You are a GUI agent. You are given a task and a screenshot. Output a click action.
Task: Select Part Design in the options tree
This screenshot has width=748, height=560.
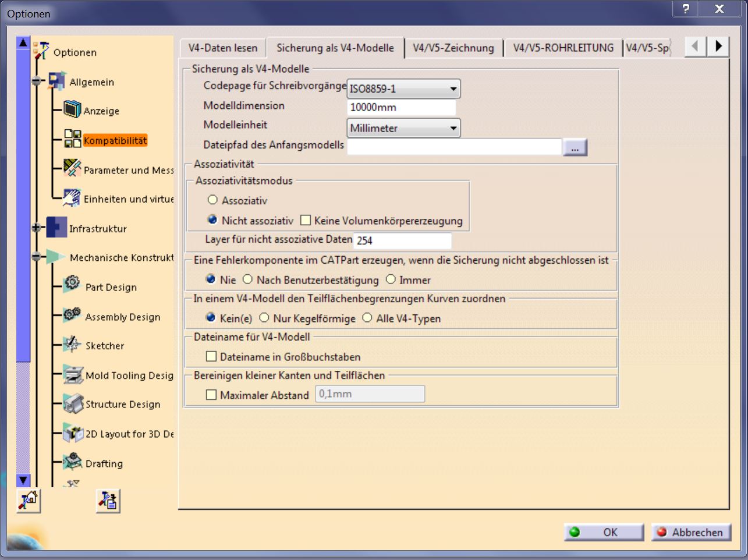111,287
